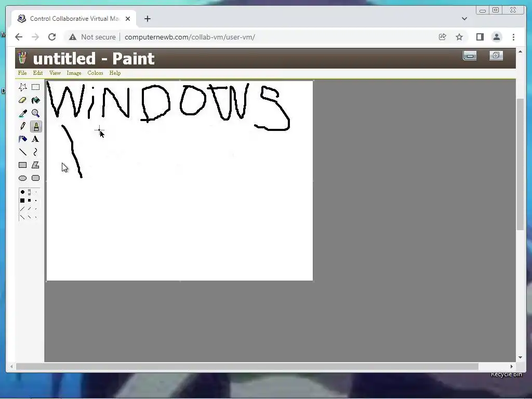Choose the large backslash brush shape
Image resolution: width=532 pixels, height=399 pixels.
click(x=22, y=217)
